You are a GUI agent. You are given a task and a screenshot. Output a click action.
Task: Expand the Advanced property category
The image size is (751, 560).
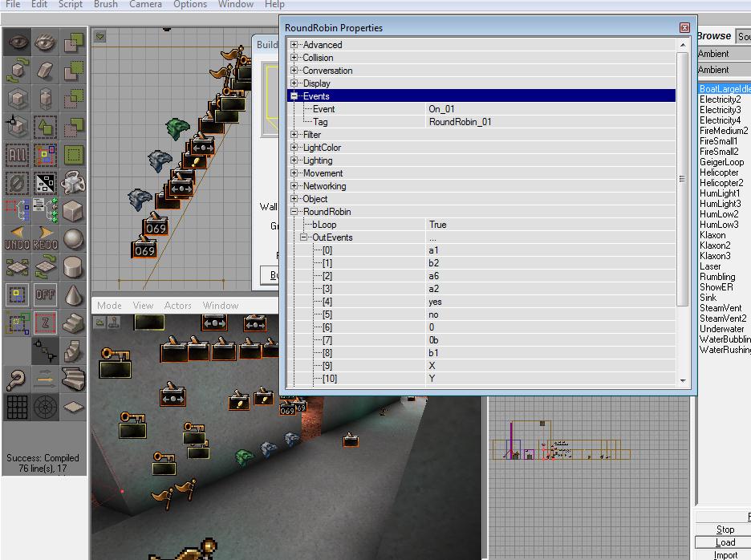tap(294, 45)
